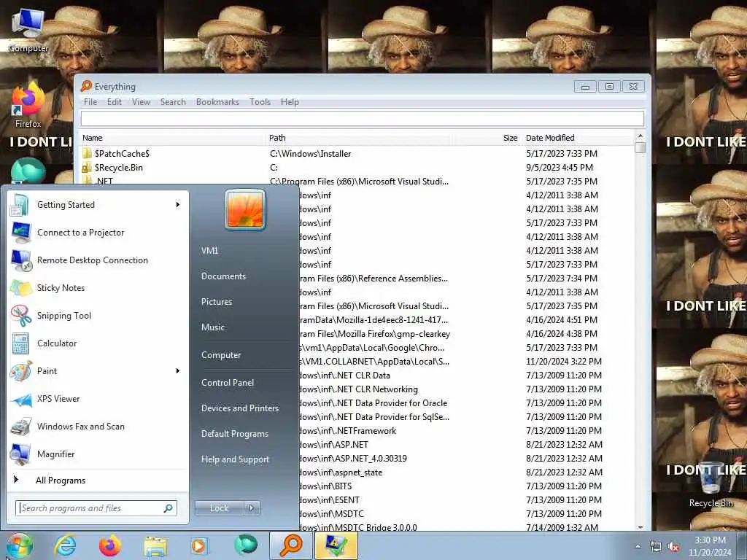Open the Firefox desktop shortcut
The height and width of the screenshot is (560, 747).
pyautogui.click(x=28, y=106)
